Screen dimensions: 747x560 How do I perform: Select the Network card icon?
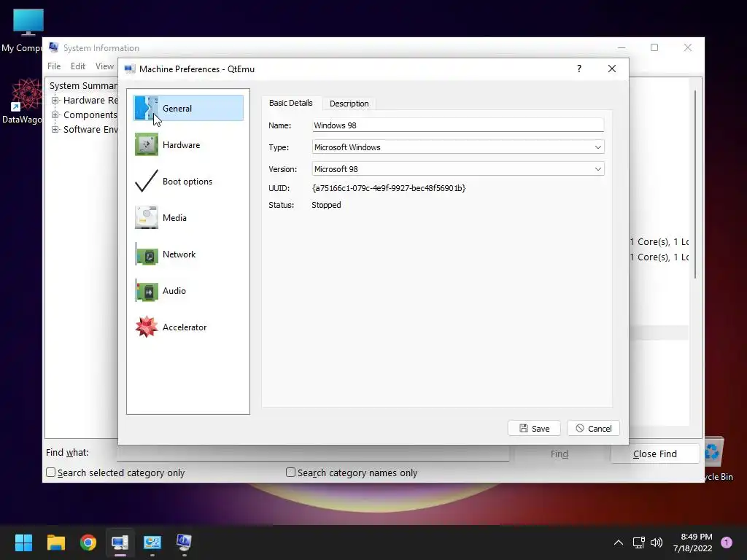point(146,254)
